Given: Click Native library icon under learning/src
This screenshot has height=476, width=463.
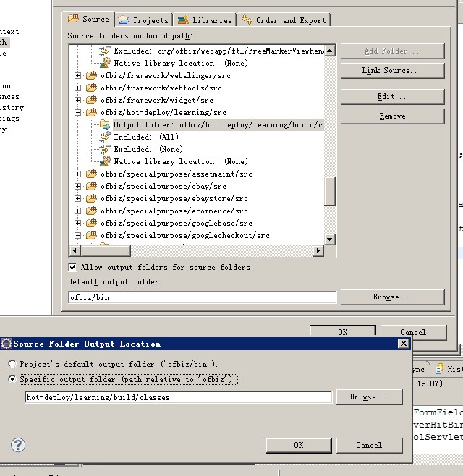Looking at the screenshot, I should click(x=105, y=161).
